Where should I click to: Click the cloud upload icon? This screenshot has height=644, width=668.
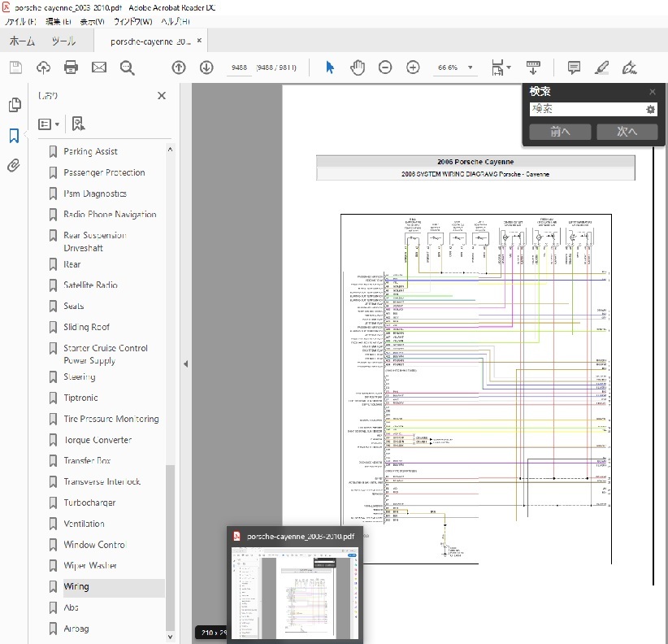pyautogui.click(x=43, y=67)
